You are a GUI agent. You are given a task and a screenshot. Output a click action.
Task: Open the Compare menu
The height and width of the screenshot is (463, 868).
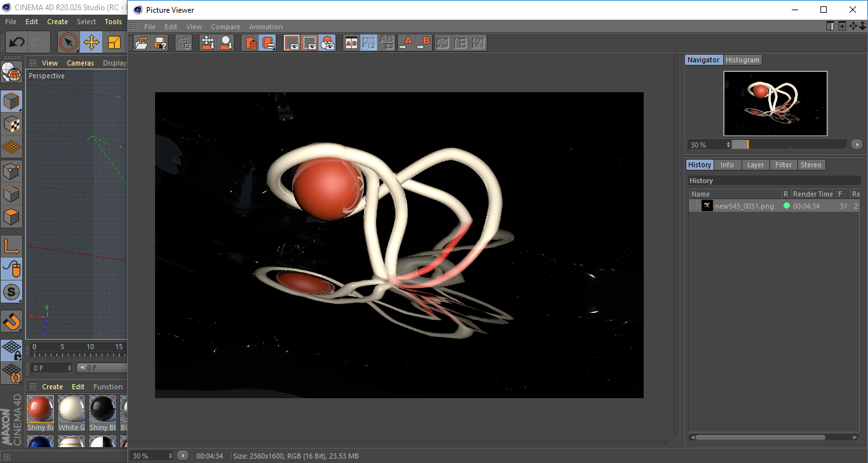[226, 27]
